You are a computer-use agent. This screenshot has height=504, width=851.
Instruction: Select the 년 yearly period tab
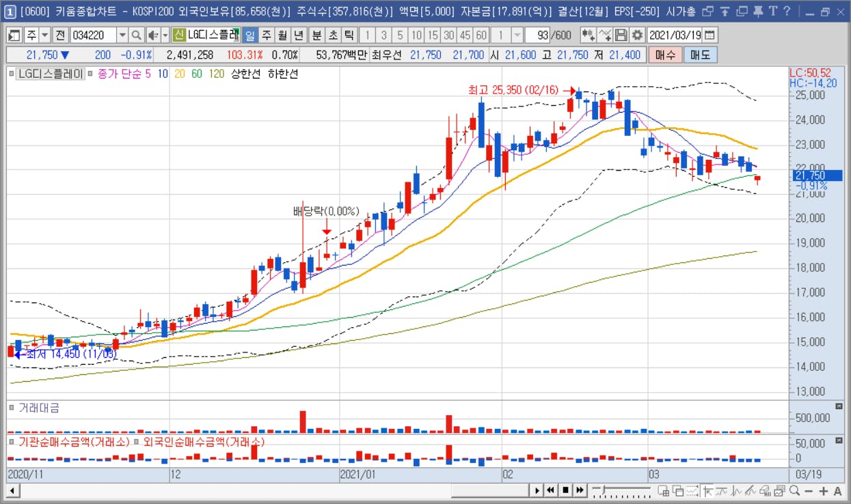point(298,35)
